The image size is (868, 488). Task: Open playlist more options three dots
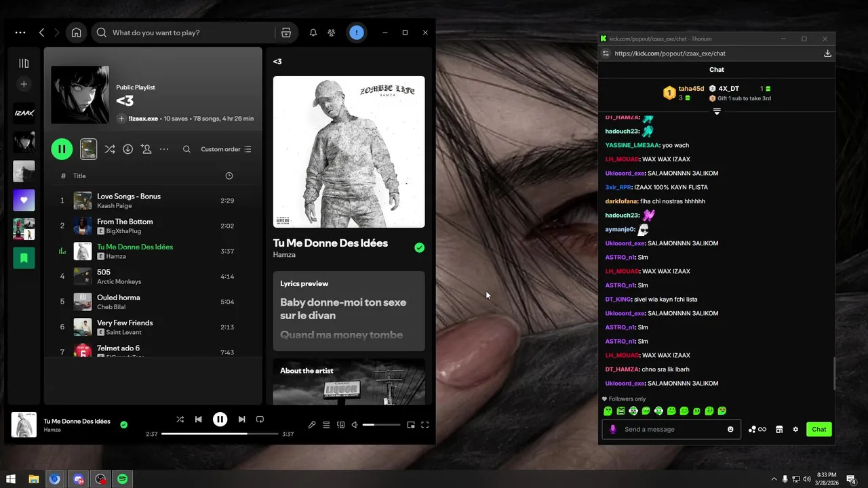(164, 149)
